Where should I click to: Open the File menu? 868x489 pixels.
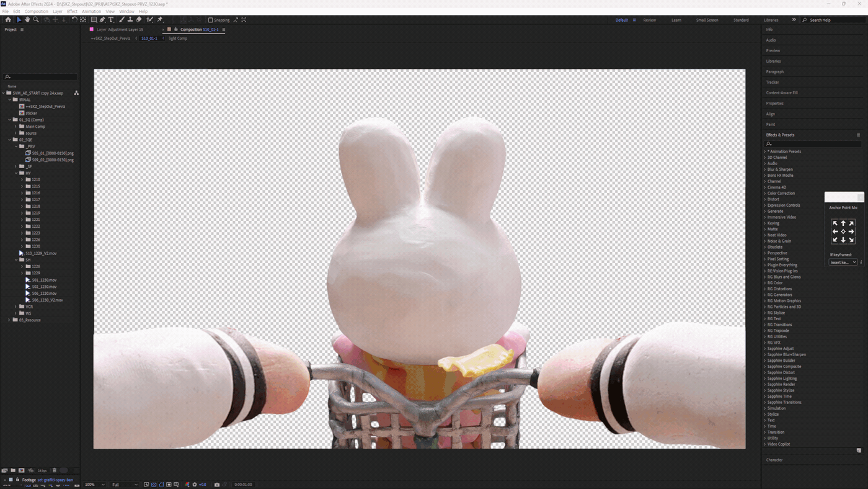pyautogui.click(x=6, y=11)
